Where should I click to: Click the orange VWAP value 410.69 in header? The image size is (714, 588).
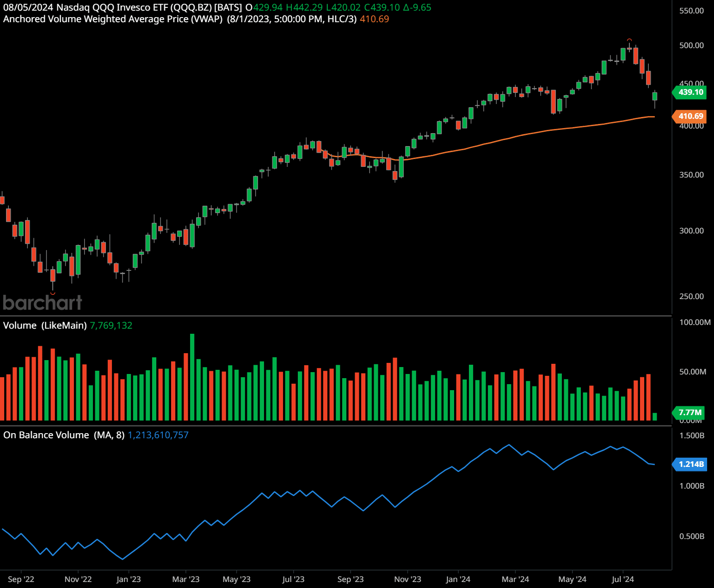(374, 19)
